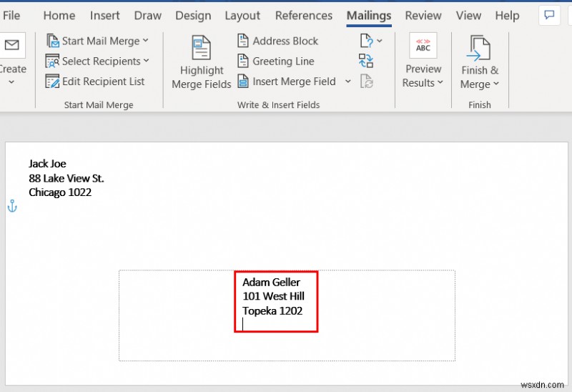Click the Mailings tab
Screen dimensions: 572x392
pos(369,15)
